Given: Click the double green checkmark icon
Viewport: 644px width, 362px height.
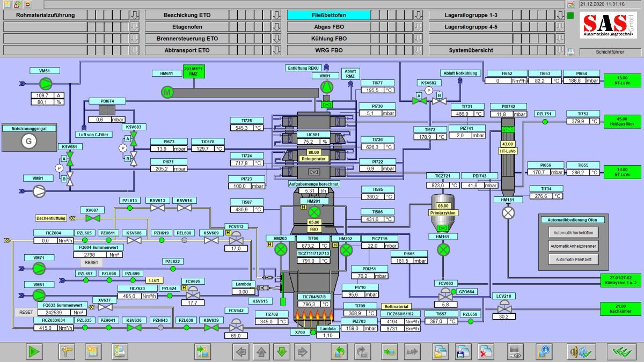Looking at the screenshot, I should 621,352.
